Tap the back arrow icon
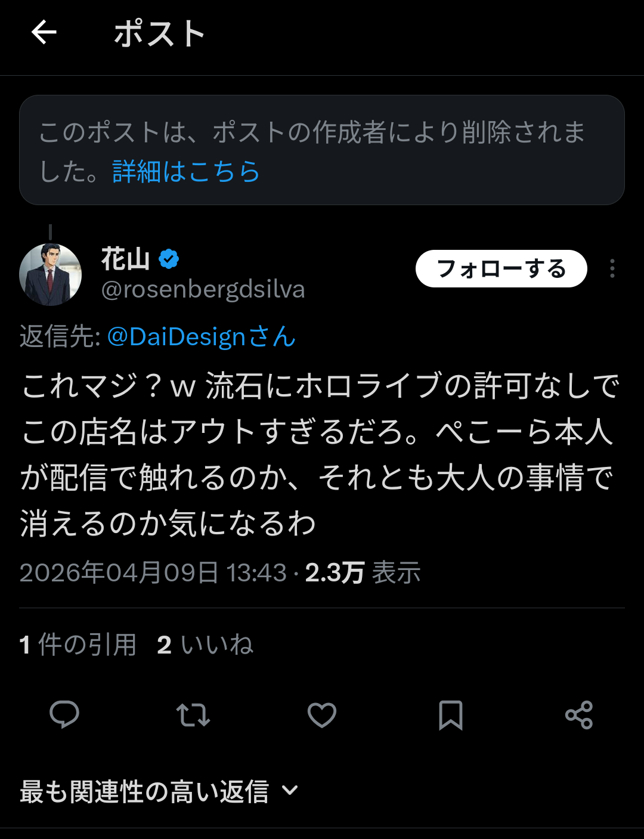Viewport: 644px width, 839px height. pos(44,32)
